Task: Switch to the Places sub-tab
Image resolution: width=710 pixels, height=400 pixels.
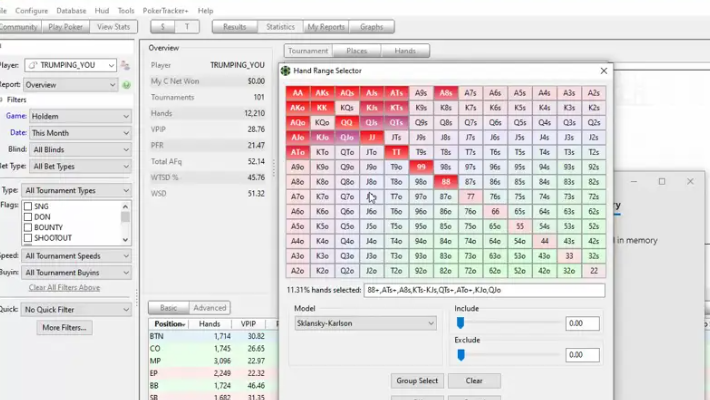Action: (357, 51)
